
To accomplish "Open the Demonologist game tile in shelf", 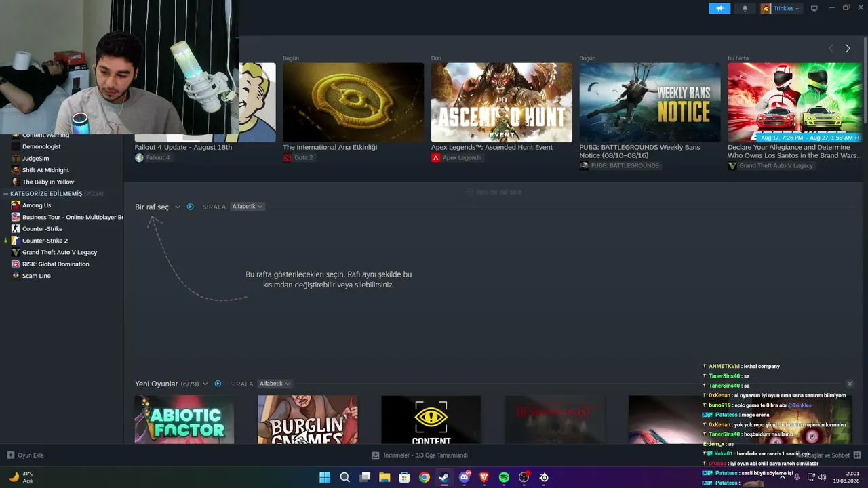I will 555,420.
